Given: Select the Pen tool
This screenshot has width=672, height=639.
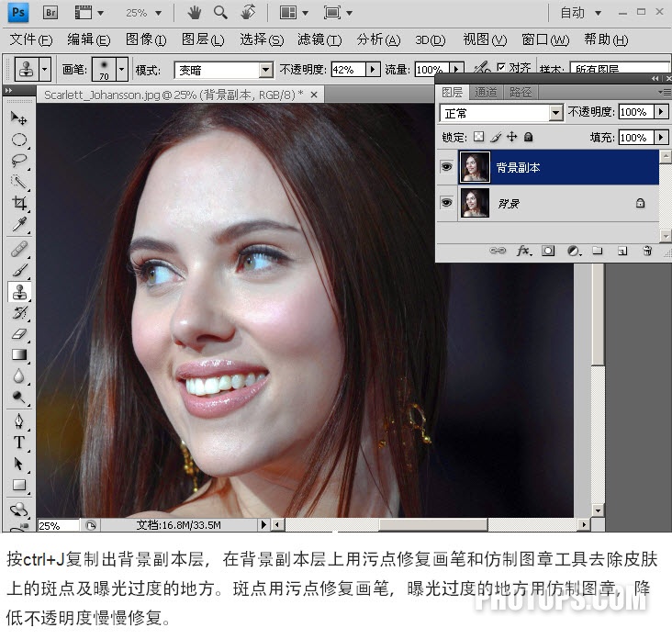Looking at the screenshot, I should [x=19, y=420].
